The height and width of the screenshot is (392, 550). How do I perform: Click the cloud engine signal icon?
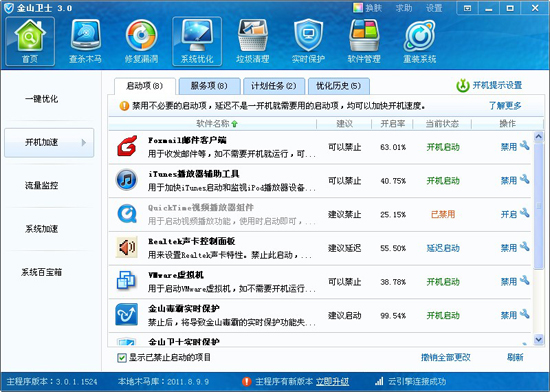[x=379, y=381]
